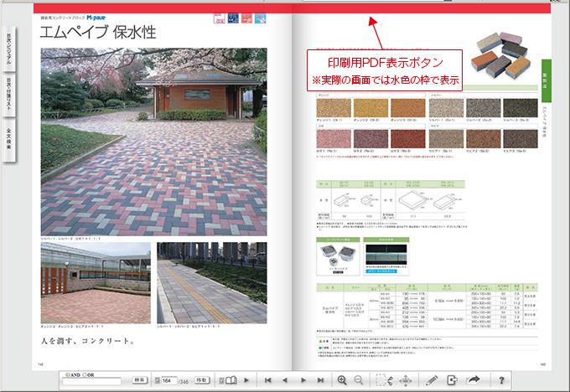Click the セピア3 color sample
The image size is (570, 392).
(521, 138)
